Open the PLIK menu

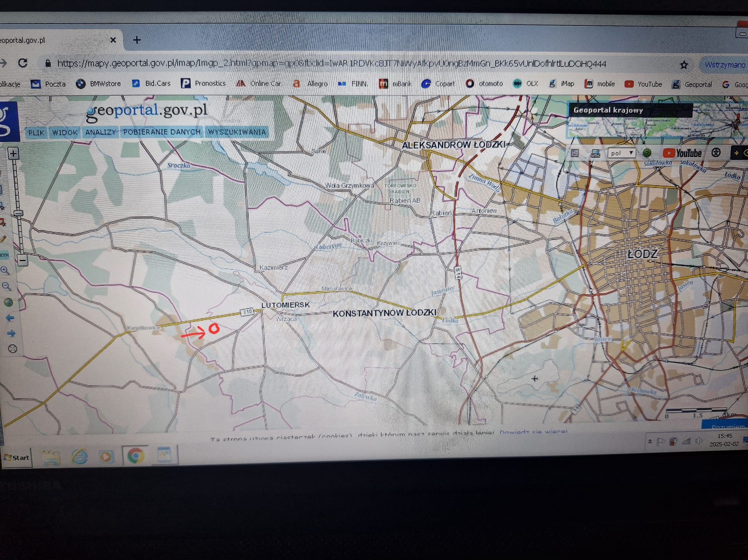pos(36,132)
